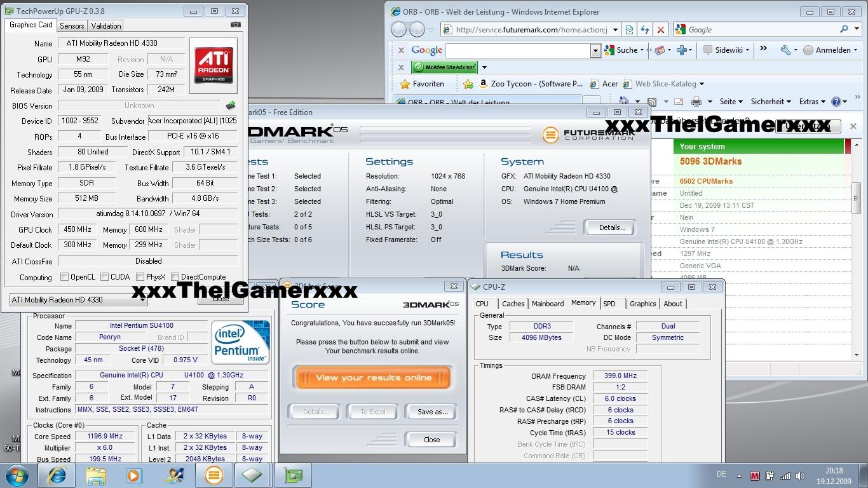Click the McAfee red tray icon

point(755,476)
